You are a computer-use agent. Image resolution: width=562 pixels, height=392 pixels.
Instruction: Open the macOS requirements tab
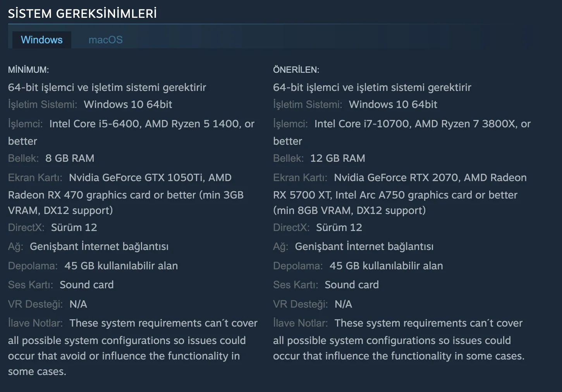point(105,40)
